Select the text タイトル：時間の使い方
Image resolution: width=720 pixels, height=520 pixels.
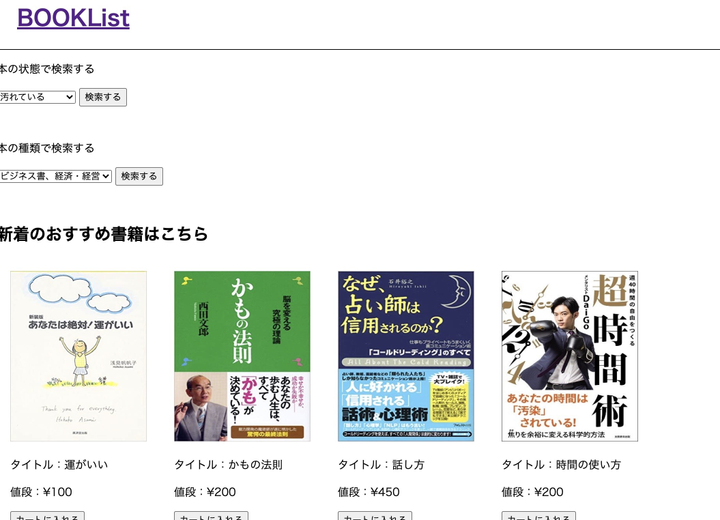561,464
